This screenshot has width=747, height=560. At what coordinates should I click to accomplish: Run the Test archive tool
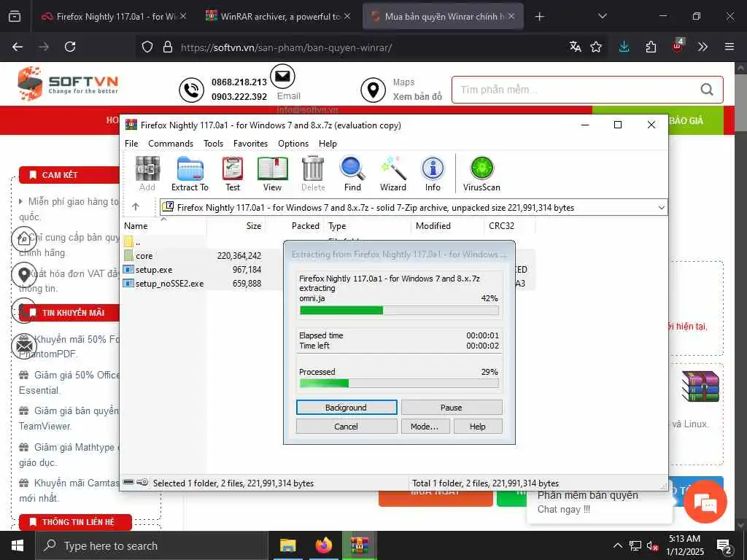pos(233,174)
